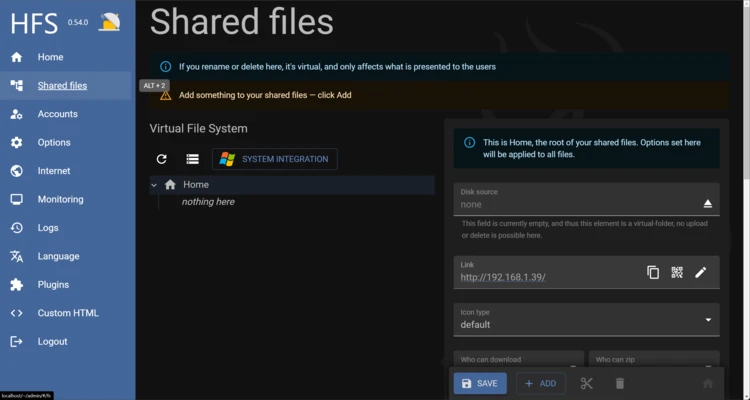750x400 pixels.
Task: Reload the virtual file system tree
Action: tap(162, 159)
